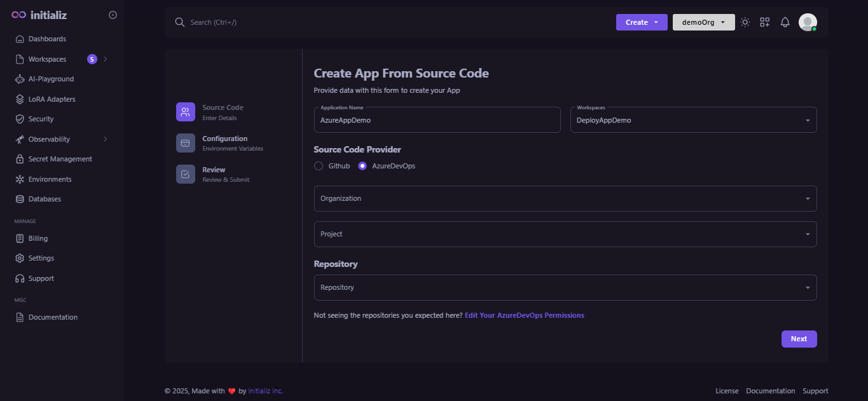
Task: Click the initializ infinity logo
Action: (19, 15)
